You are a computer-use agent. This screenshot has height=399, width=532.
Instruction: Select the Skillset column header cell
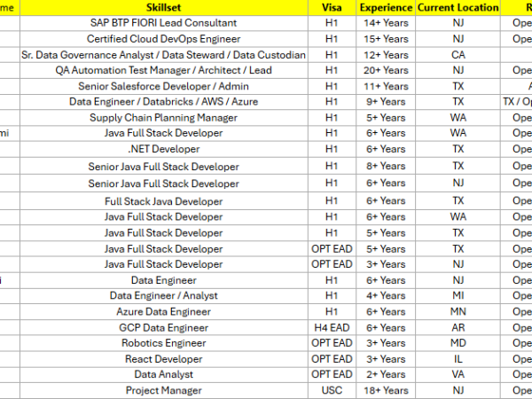point(163,7)
